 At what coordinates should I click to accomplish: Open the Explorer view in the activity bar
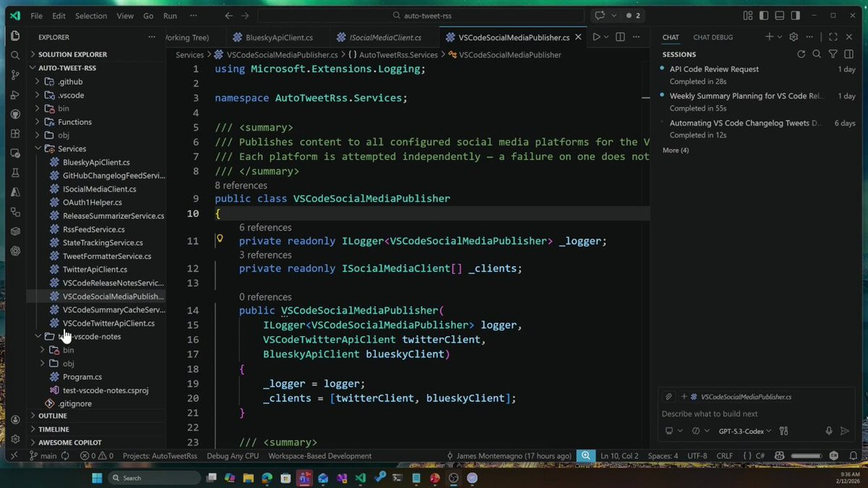[x=15, y=35]
